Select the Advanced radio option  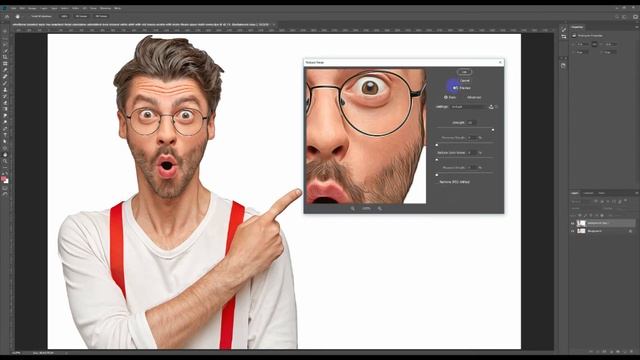[474, 98]
